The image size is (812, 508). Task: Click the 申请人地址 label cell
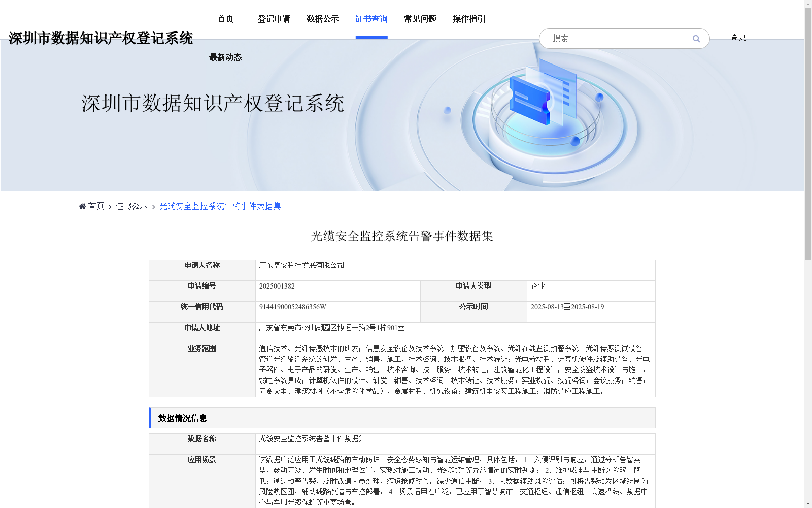202,333
